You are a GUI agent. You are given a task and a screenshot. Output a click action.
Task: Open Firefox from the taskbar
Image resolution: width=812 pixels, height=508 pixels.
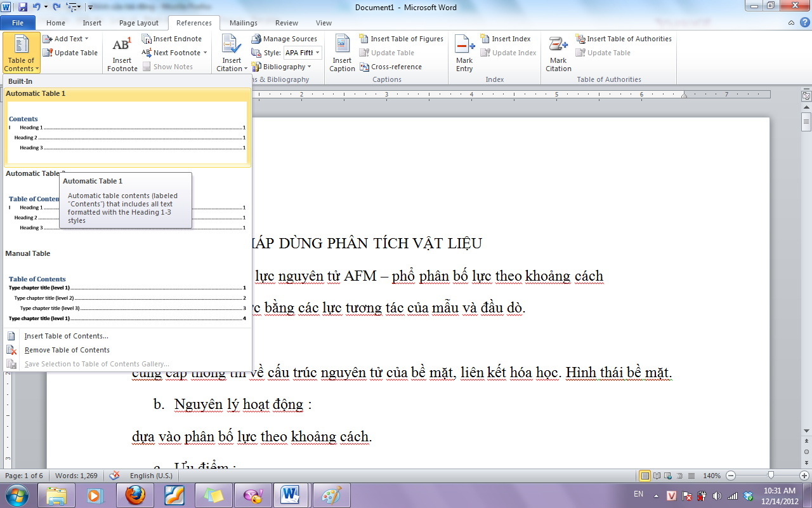pyautogui.click(x=134, y=495)
